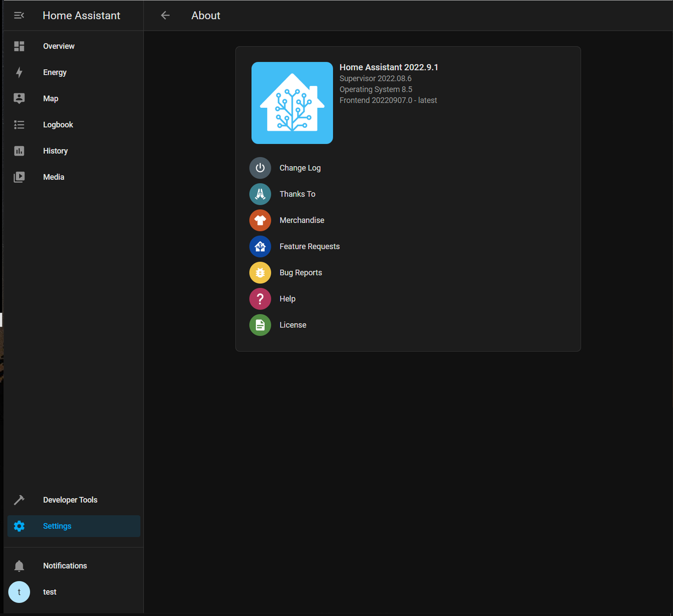
Task: View the License document
Action: [x=292, y=325]
